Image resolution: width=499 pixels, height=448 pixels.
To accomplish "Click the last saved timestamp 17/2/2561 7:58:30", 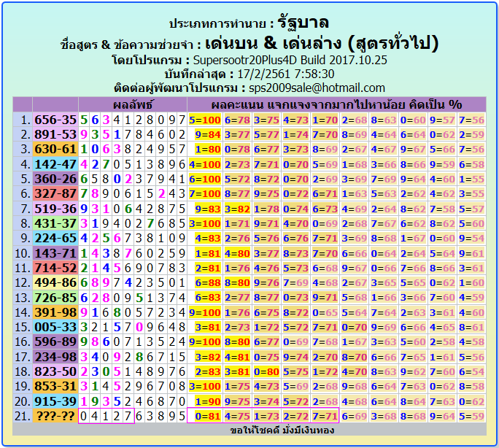I will 286,74.
